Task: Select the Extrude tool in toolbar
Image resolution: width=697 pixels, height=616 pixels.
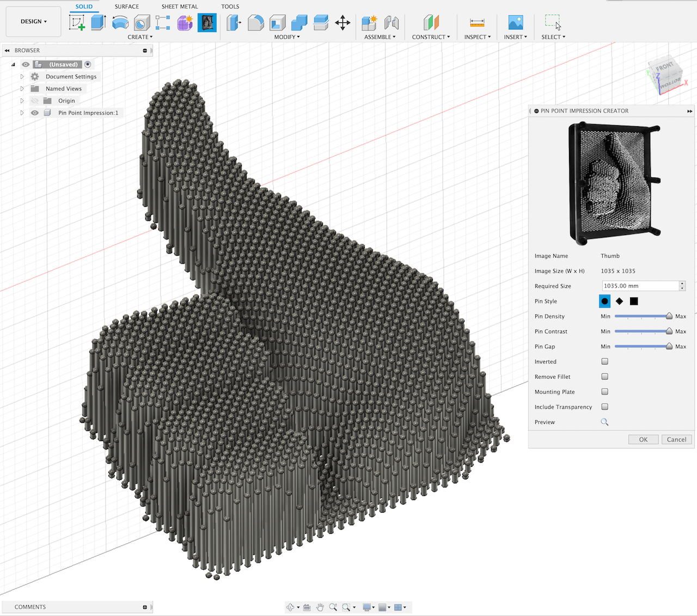Action: (x=98, y=22)
